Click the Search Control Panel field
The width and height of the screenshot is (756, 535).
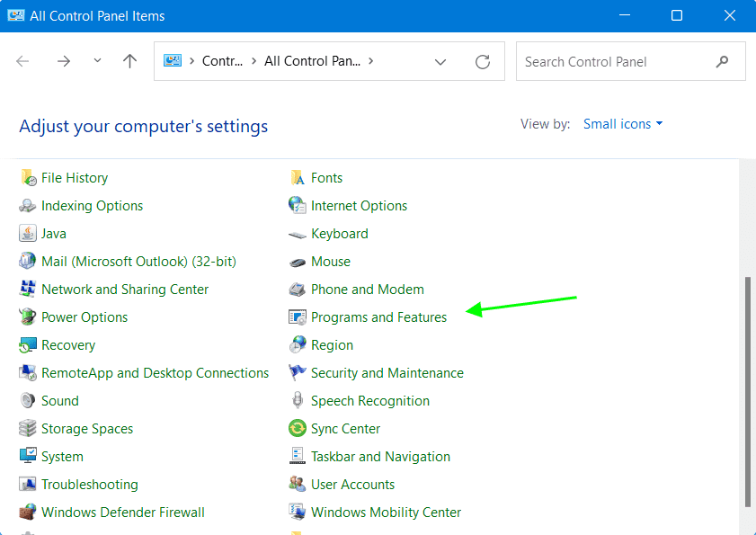tap(631, 61)
